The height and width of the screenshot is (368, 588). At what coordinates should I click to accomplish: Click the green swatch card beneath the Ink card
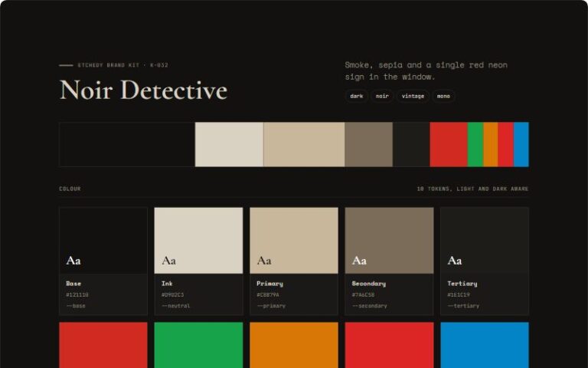click(198, 345)
